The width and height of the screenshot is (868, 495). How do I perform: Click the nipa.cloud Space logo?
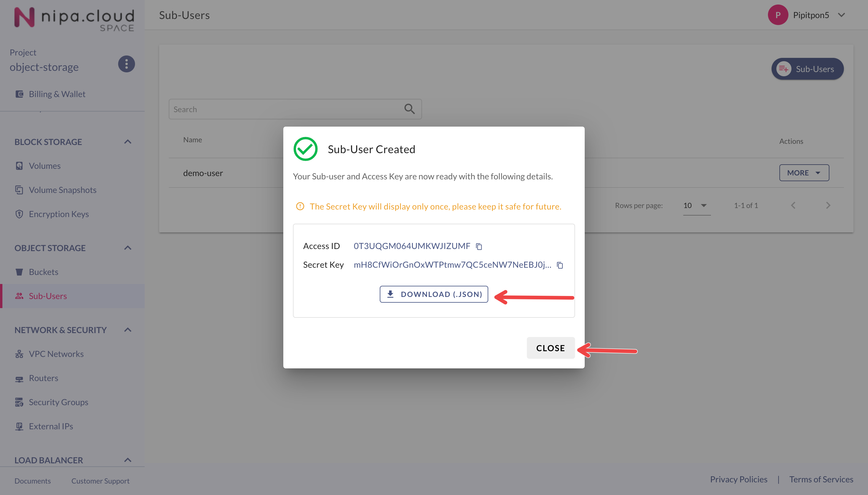coord(74,19)
